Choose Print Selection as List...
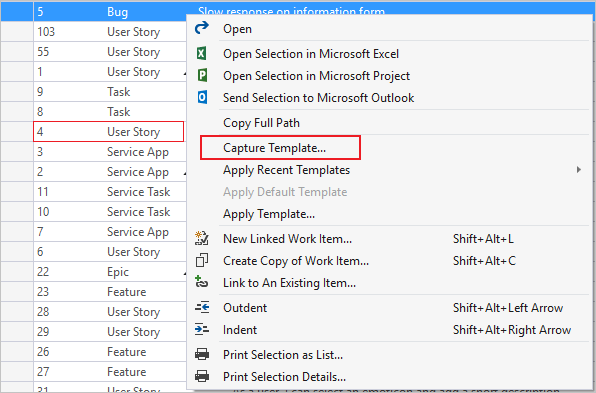 click(390, 355)
